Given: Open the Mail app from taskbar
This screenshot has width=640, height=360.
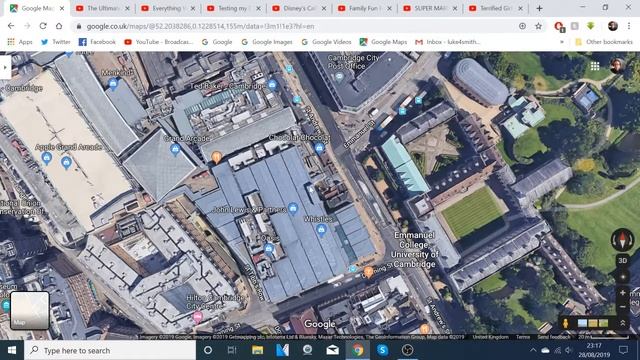Looking at the screenshot, I should [x=333, y=350].
